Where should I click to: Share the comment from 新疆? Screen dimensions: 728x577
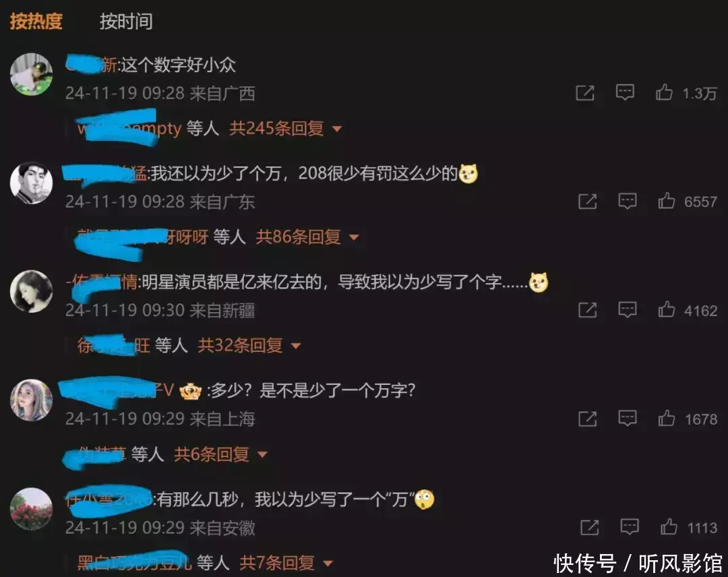click(587, 309)
